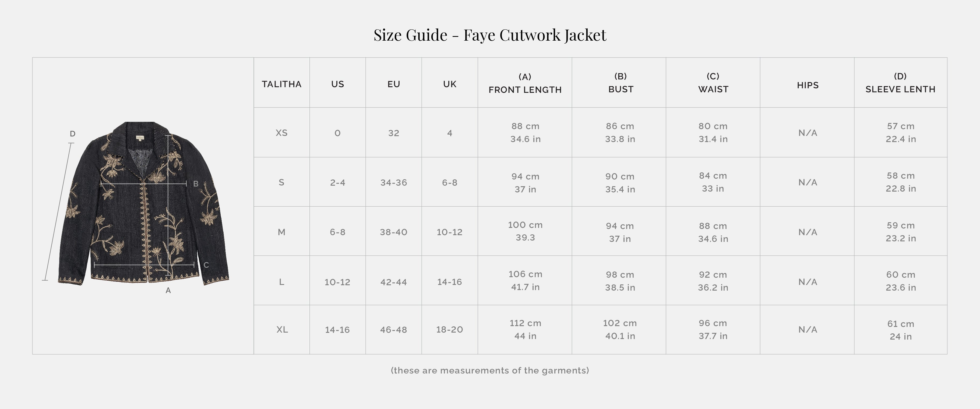Click the US column header
Image resolution: width=980 pixels, height=409 pixels.
pos(337,84)
